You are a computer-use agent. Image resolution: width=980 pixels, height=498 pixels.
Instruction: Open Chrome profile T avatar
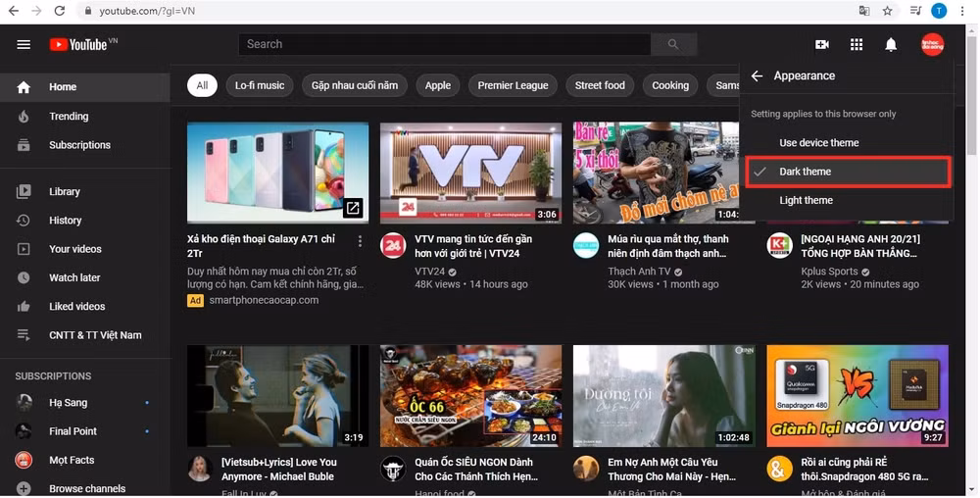tap(938, 11)
